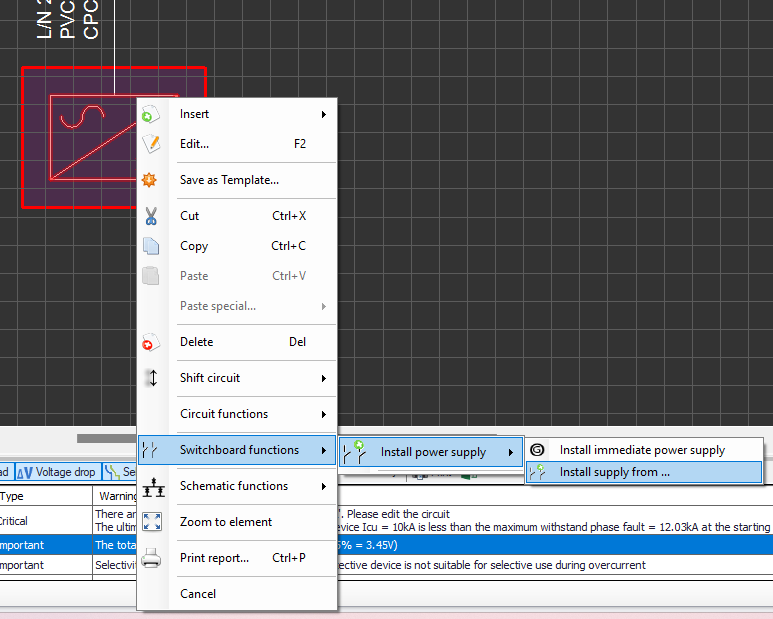The image size is (773, 619).
Task: Click the Shift circuit arrows icon
Action: (151, 378)
